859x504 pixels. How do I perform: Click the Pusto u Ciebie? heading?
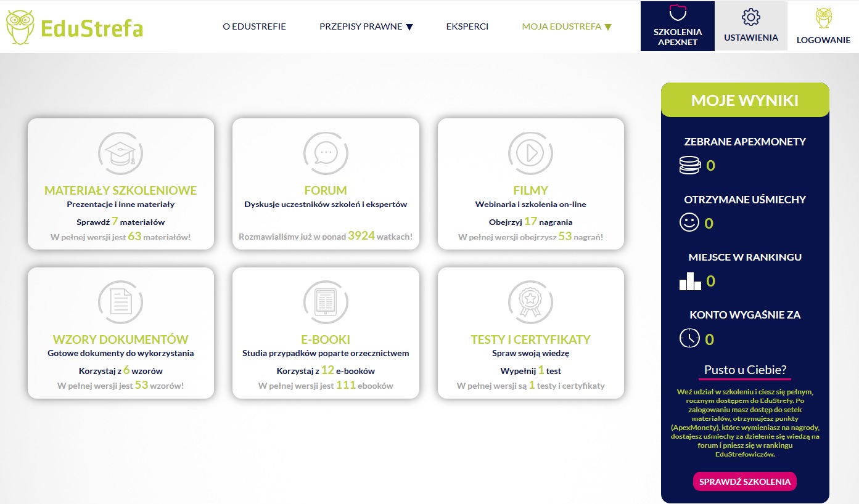pyautogui.click(x=745, y=370)
